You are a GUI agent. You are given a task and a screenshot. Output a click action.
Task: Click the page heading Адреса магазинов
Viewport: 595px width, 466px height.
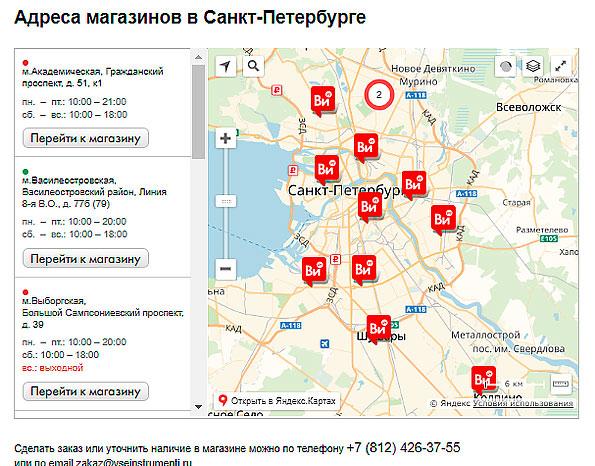click(189, 17)
